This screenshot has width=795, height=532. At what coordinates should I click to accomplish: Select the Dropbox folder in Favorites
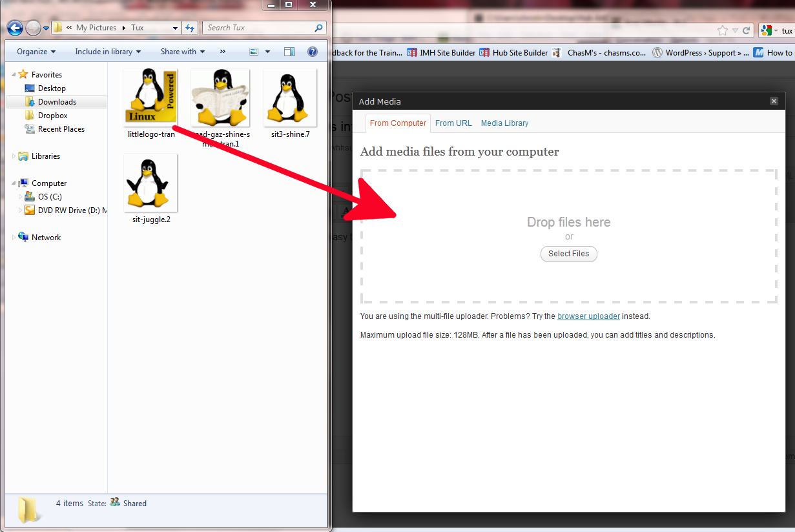point(52,116)
